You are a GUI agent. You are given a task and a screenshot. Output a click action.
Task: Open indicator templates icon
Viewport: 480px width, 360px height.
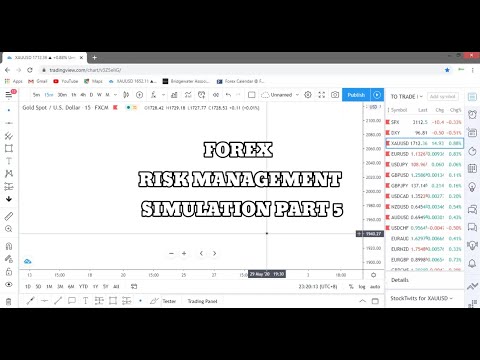[188, 95]
